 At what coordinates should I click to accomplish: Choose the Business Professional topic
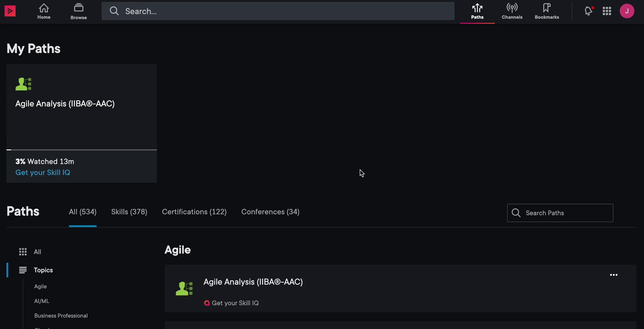[61, 316]
